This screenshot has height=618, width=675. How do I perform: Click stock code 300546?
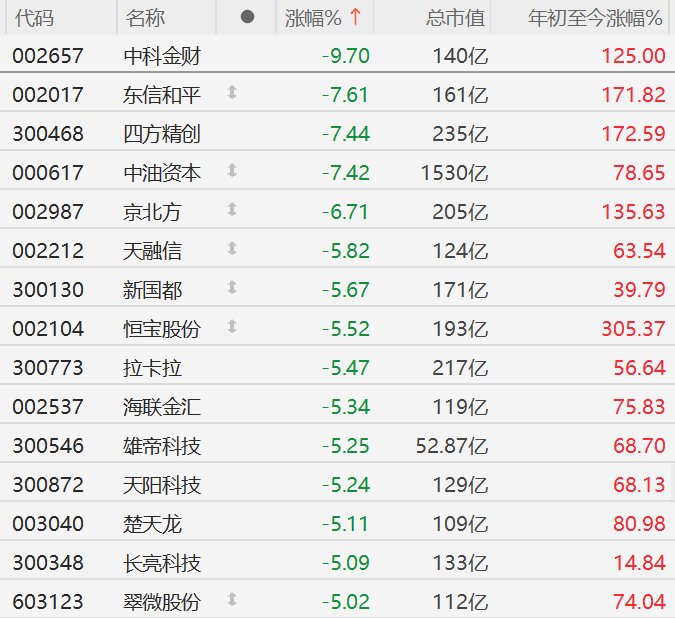click(x=48, y=446)
